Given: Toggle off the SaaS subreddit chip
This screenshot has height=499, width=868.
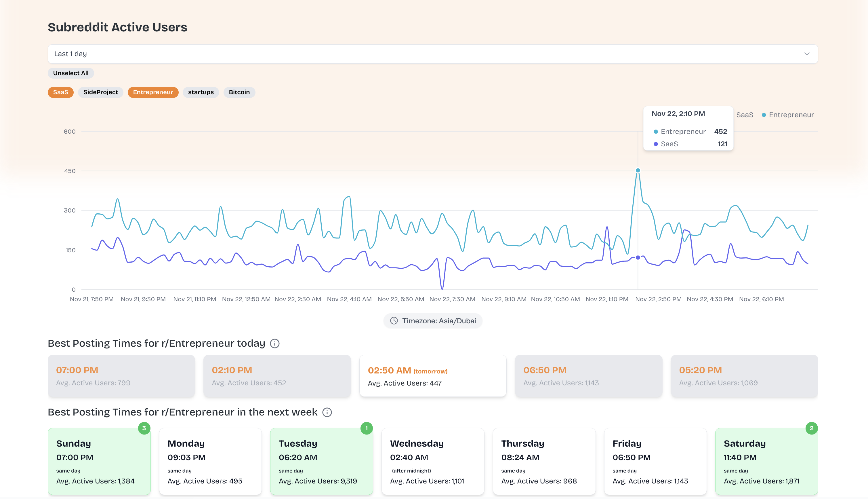Looking at the screenshot, I should point(61,92).
